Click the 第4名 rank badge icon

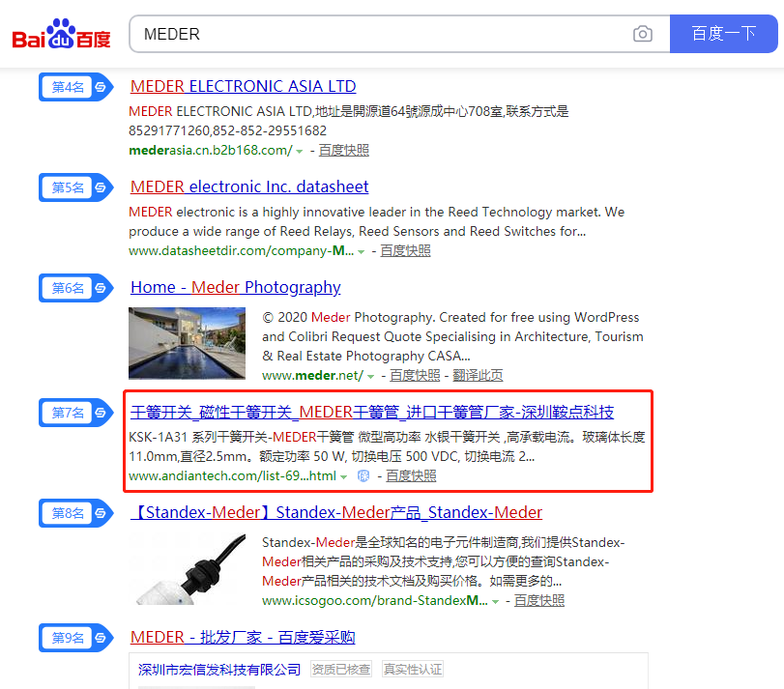pos(76,87)
